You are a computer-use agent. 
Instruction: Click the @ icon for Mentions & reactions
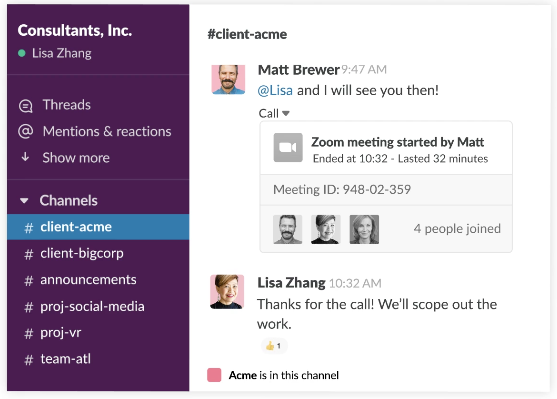(26, 131)
